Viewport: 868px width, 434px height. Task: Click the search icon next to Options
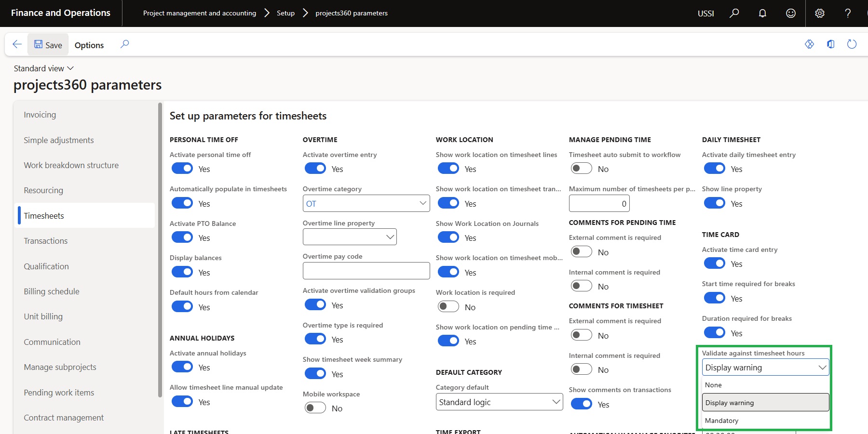click(x=124, y=44)
